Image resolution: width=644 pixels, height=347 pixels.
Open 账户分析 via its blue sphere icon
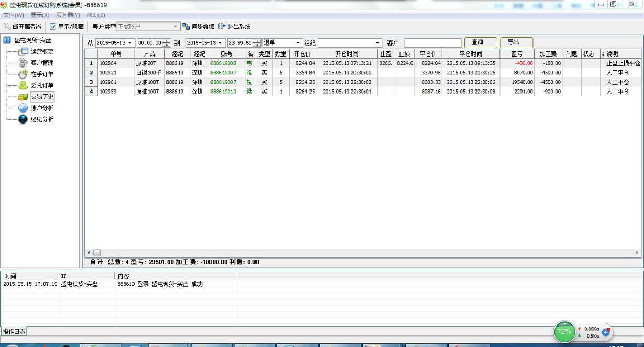[23, 108]
